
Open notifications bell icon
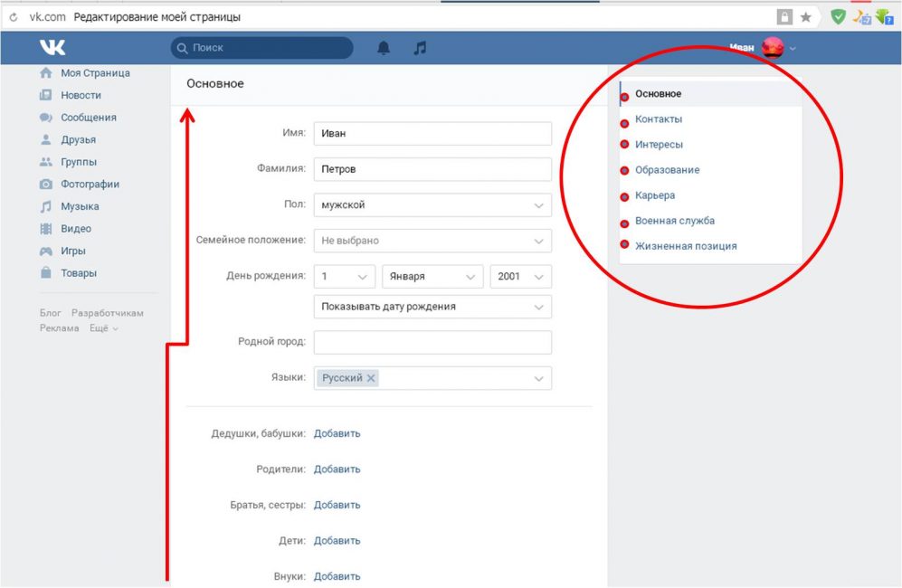pyautogui.click(x=384, y=48)
